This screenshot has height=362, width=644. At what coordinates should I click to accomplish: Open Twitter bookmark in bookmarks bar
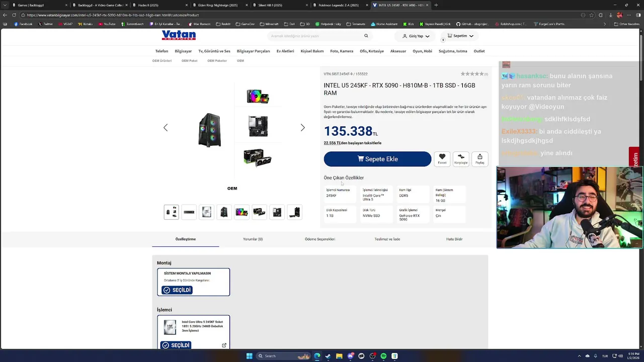pos(45,24)
